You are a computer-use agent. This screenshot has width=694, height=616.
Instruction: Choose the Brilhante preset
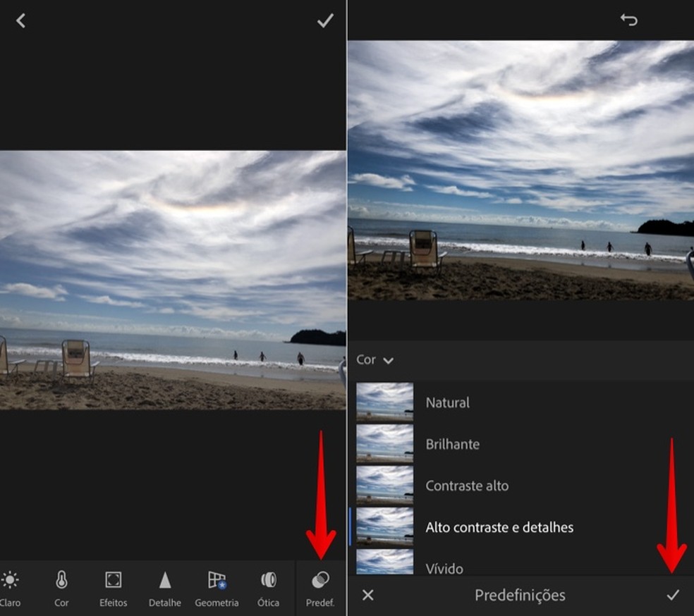click(452, 445)
